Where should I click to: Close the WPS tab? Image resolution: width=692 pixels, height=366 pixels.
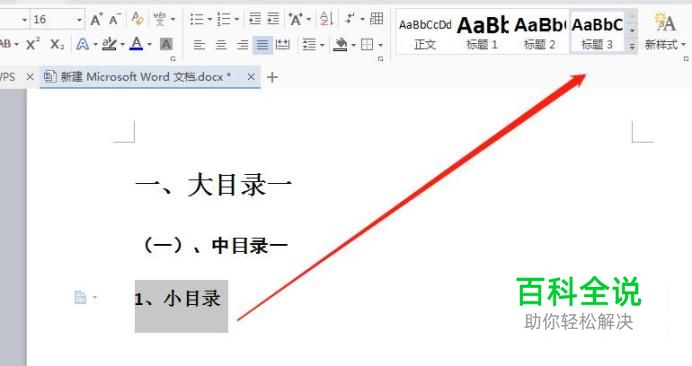pos(30,77)
